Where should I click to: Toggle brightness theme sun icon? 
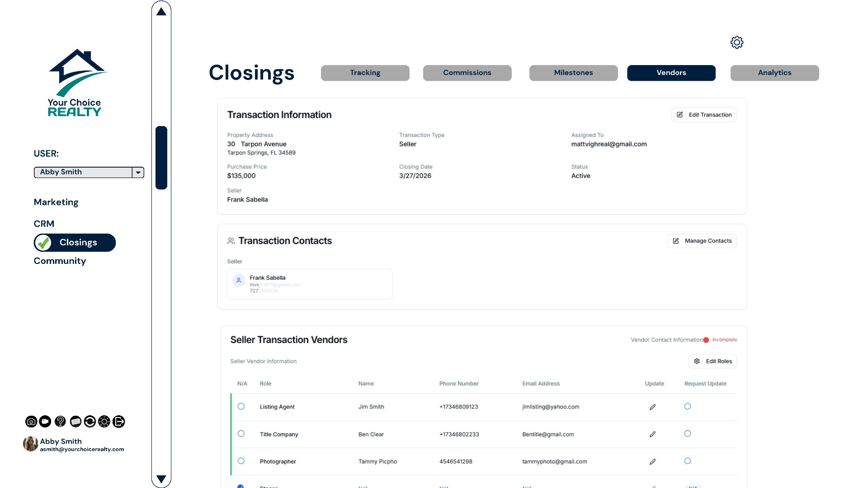(104, 422)
